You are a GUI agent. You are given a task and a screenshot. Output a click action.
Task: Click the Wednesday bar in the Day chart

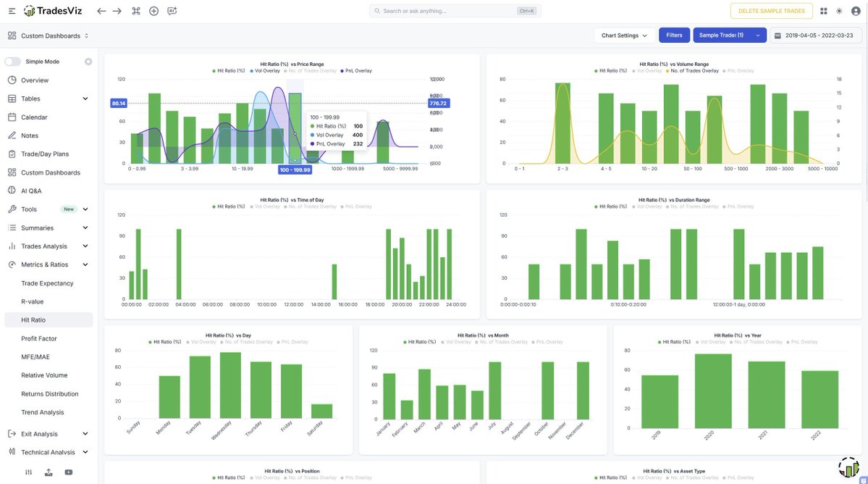point(230,385)
